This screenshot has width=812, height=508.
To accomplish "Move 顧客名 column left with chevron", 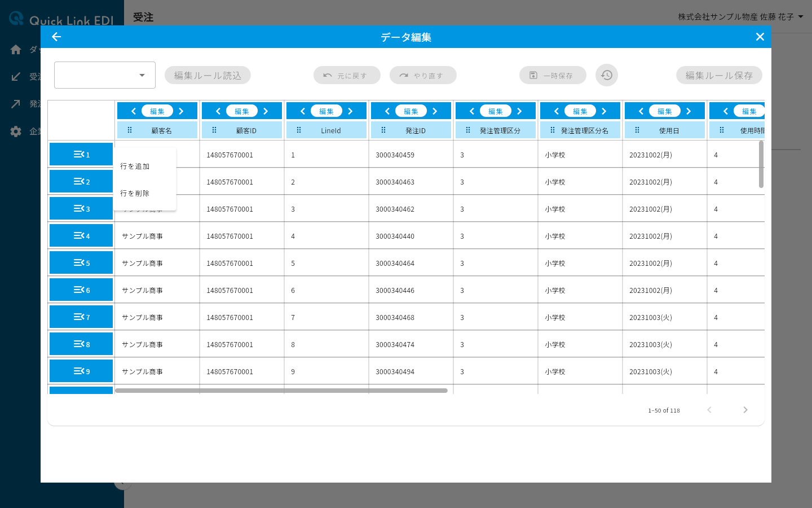I will click(134, 111).
